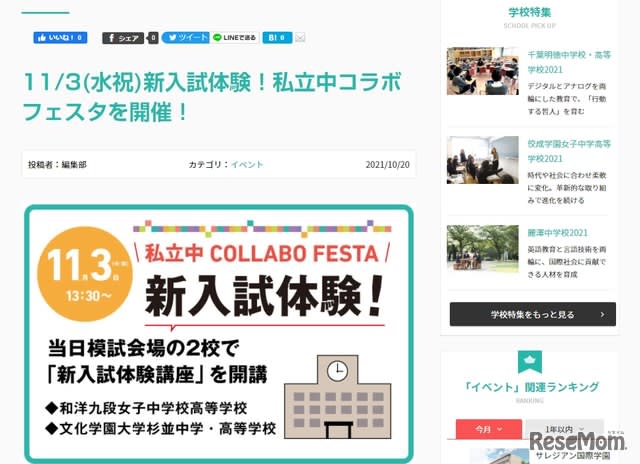Click the 学校特集をもっと見る button
This screenshot has width=640, height=464.
click(533, 314)
